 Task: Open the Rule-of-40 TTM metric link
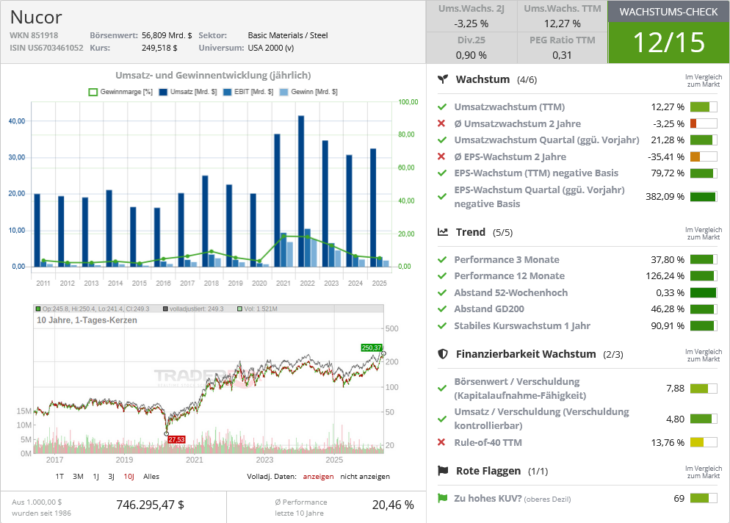click(488, 442)
